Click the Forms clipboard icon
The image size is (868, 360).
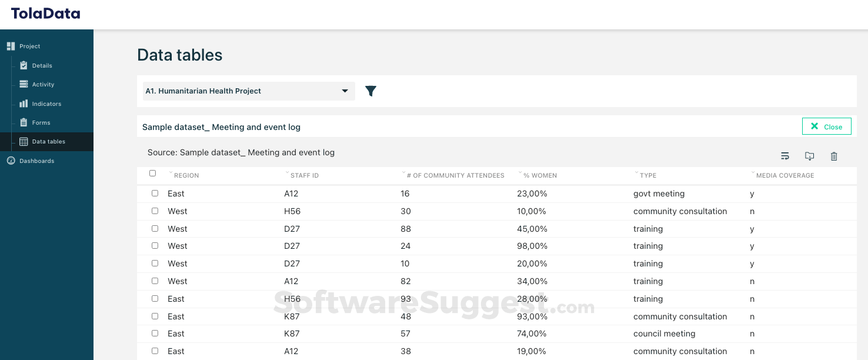click(24, 122)
